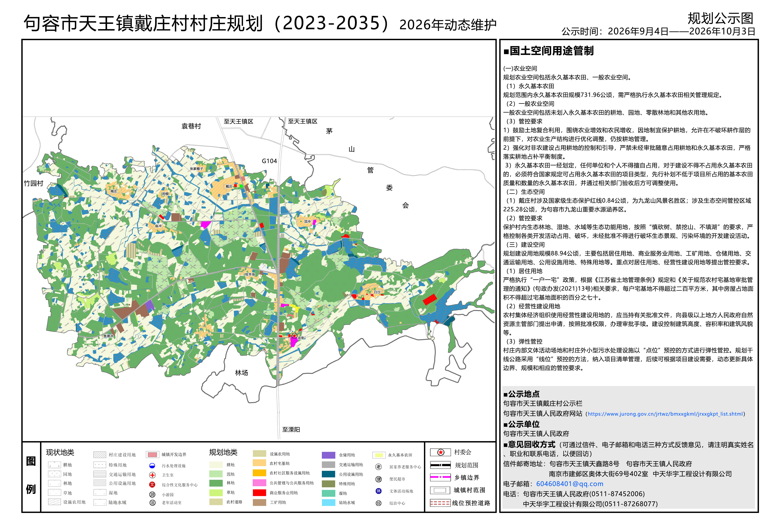Click the 便民超市 circled icon
Screen dimensions: 780x532
pos(379,479)
